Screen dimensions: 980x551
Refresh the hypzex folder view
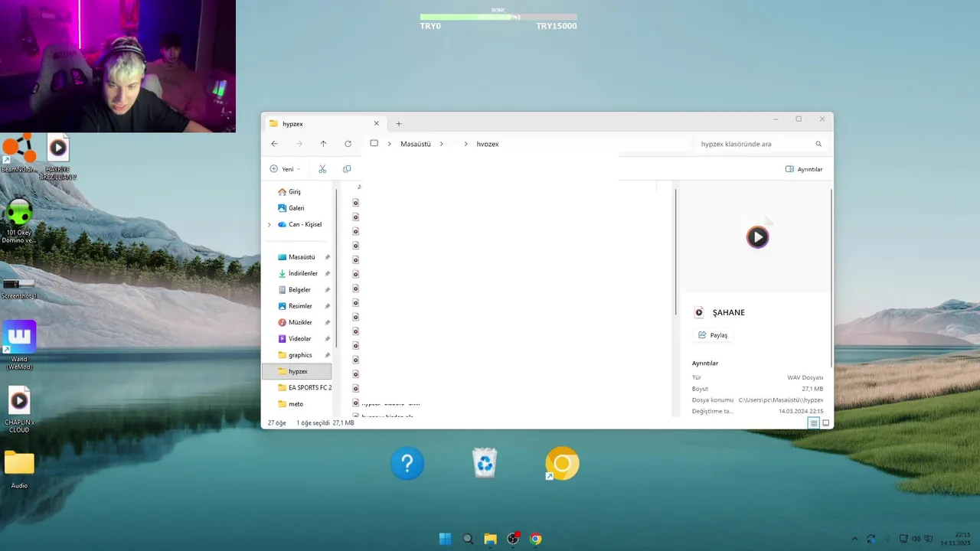coord(348,144)
